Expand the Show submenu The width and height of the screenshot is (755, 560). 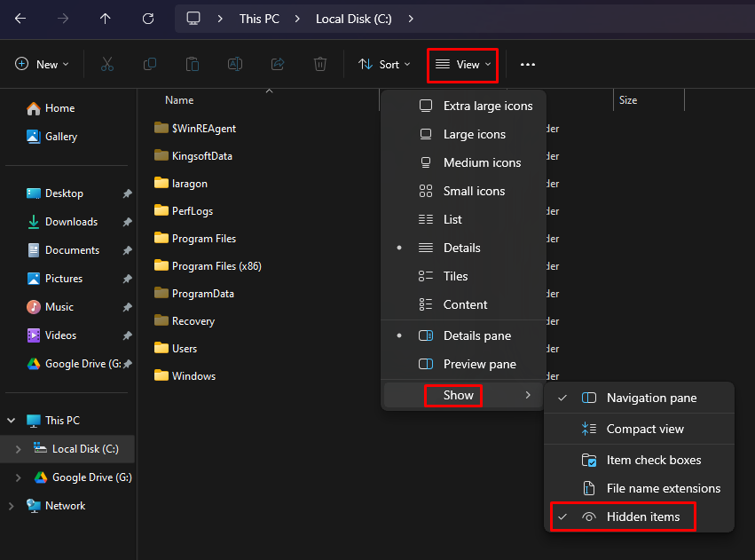(x=463, y=395)
